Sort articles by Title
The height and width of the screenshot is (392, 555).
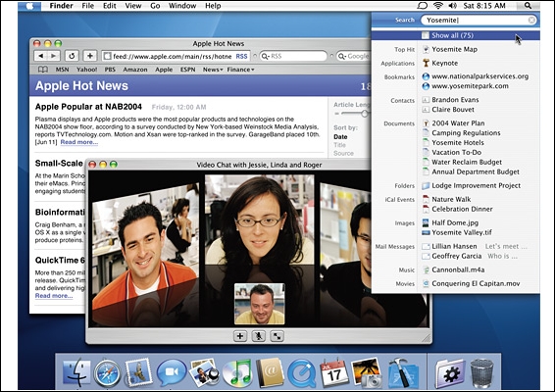coord(339,145)
